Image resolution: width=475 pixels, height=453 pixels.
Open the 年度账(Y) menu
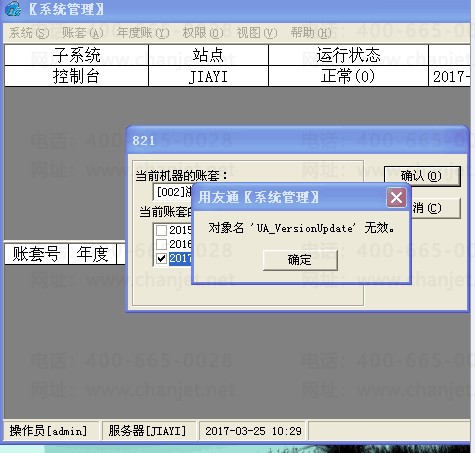[143, 33]
